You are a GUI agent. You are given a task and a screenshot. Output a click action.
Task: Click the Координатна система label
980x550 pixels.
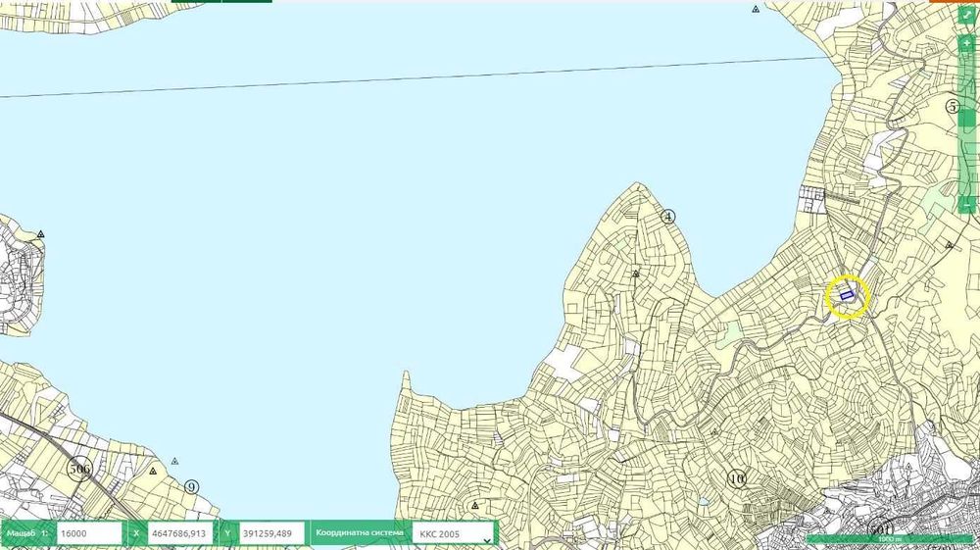pos(360,533)
